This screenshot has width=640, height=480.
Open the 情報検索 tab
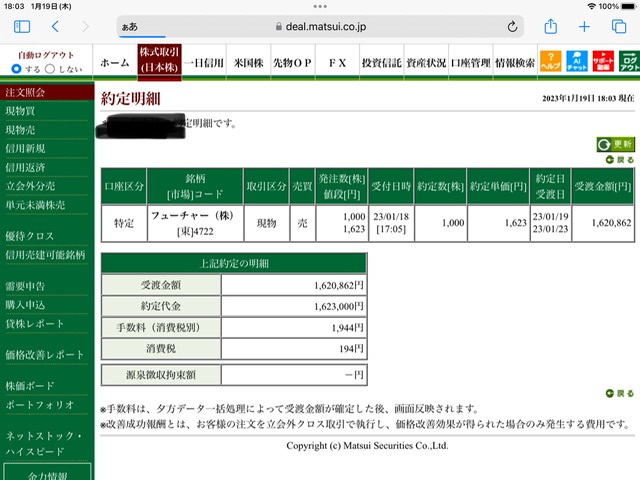pyautogui.click(x=515, y=63)
